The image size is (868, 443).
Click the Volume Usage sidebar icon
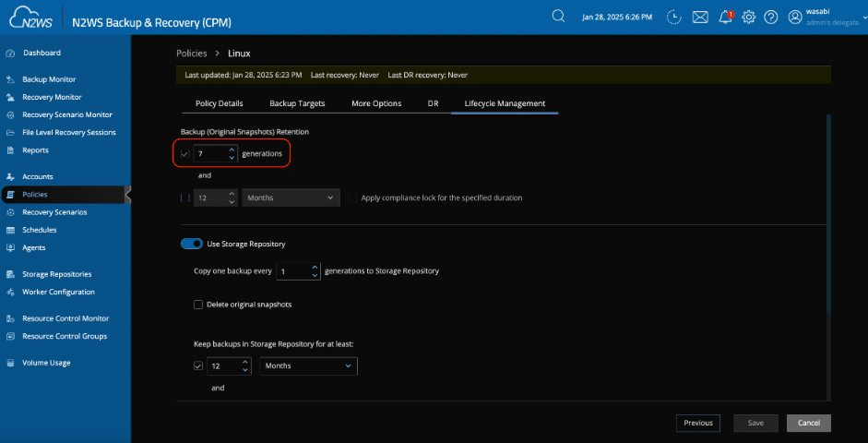tap(9, 364)
